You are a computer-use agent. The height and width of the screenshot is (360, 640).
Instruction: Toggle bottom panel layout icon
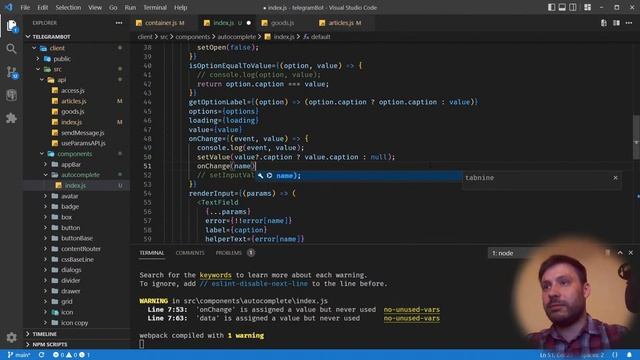562,7
